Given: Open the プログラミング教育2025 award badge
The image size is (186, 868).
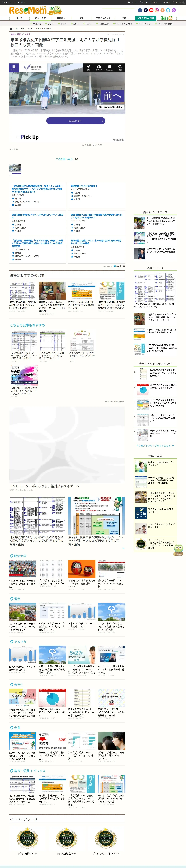Looking at the screenshot, I should [106, 839].
